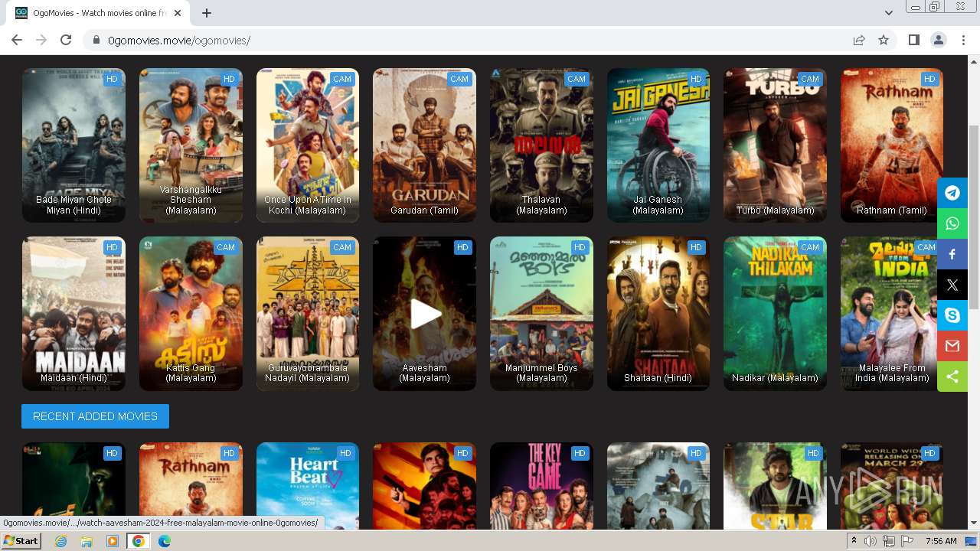The width and height of the screenshot is (980, 551).
Task: Open volume control in system tray
Action: point(871,541)
